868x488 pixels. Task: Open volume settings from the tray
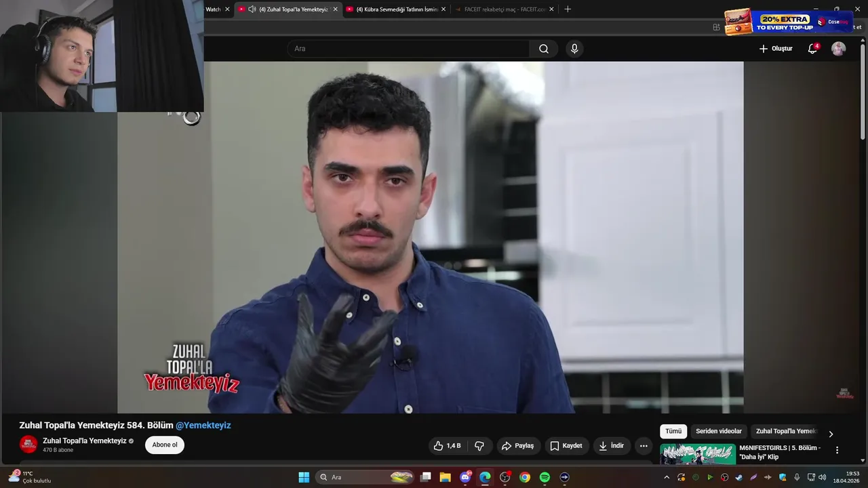[823, 477]
